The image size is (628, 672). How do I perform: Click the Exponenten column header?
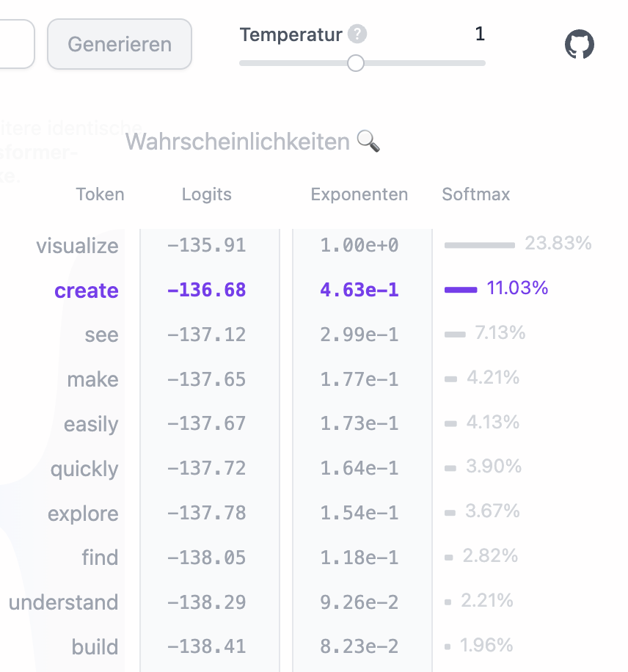359,194
